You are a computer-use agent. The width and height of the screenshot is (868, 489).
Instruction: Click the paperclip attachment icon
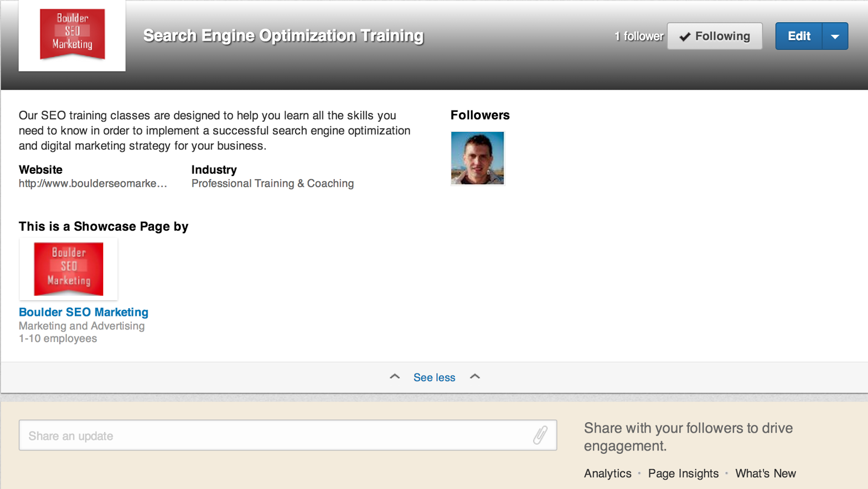point(540,435)
